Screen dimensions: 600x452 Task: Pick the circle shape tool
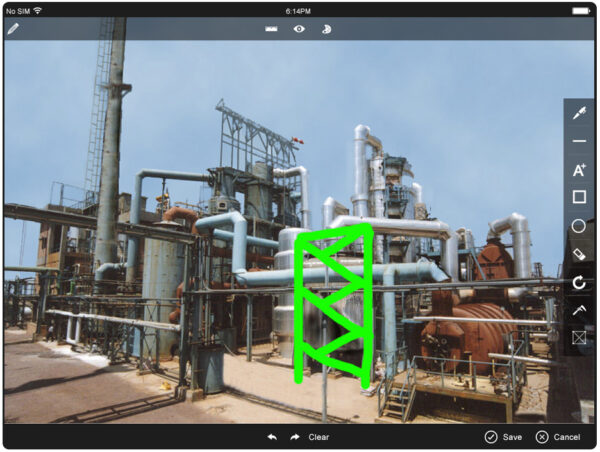579,226
